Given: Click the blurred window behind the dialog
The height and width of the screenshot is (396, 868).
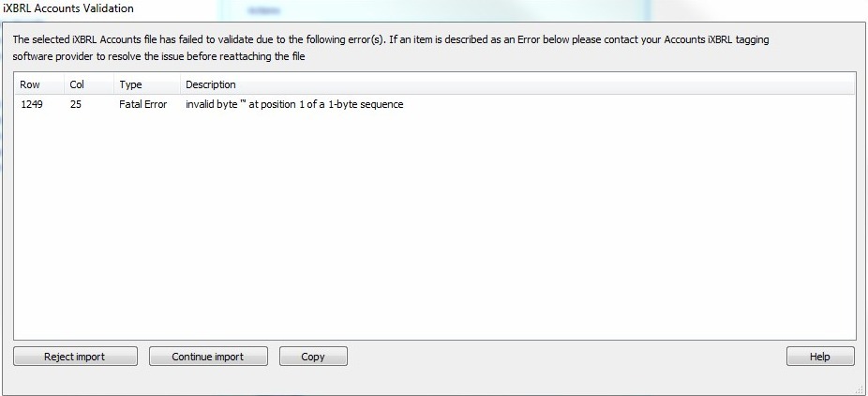Looking at the screenshot, I should (469, 9).
